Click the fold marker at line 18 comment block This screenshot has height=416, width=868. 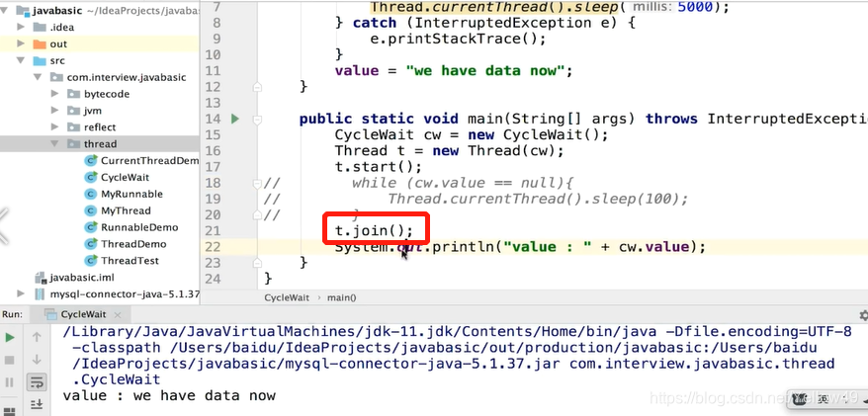pos(257,183)
